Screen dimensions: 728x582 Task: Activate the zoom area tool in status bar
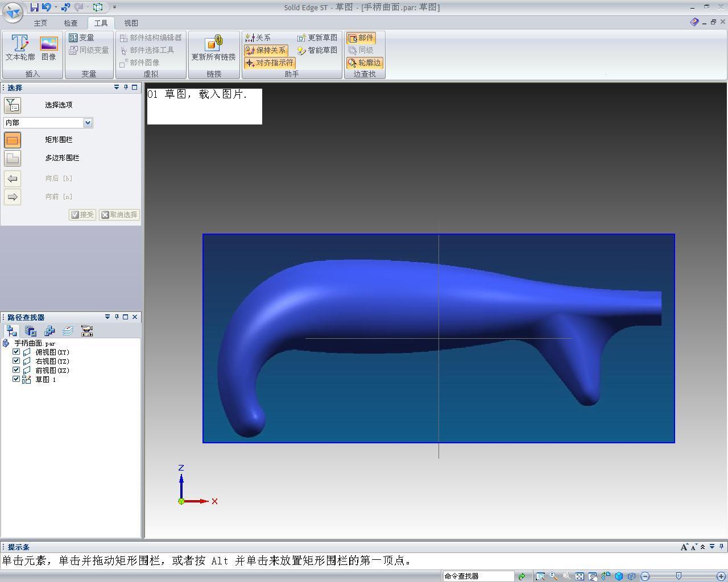[540, 576]
